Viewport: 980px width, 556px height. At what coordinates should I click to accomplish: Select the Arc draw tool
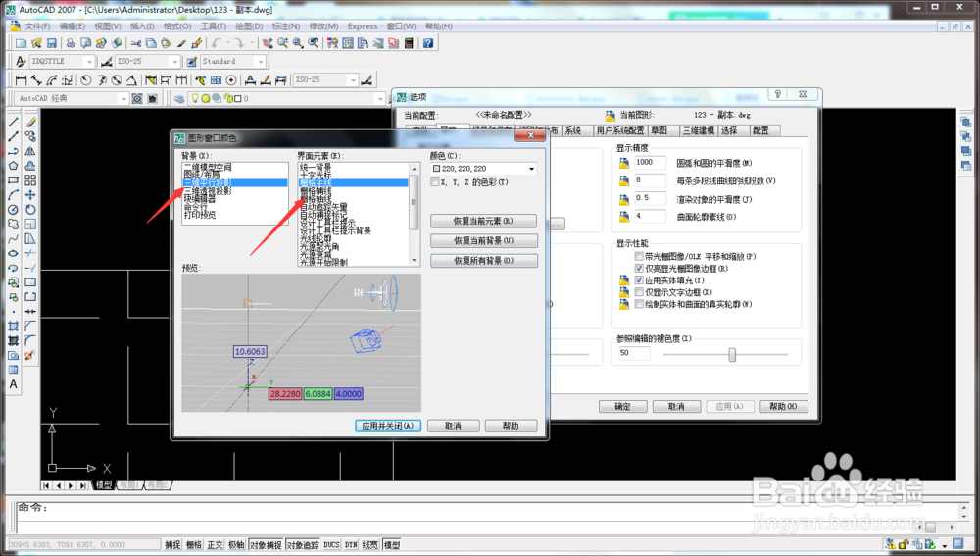tap(13, 194)
